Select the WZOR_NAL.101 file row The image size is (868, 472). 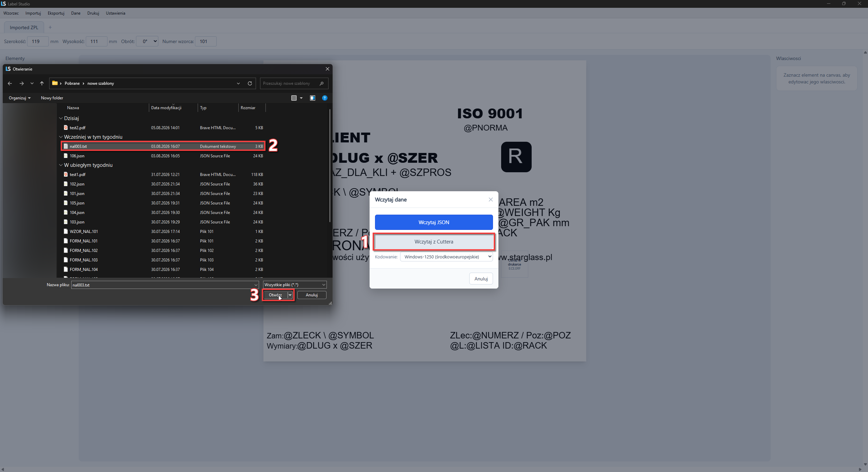click(x=163, y=232)
